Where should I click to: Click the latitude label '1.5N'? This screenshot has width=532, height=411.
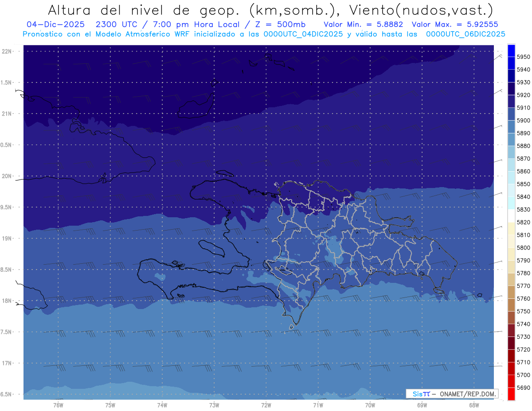[6, 82]
